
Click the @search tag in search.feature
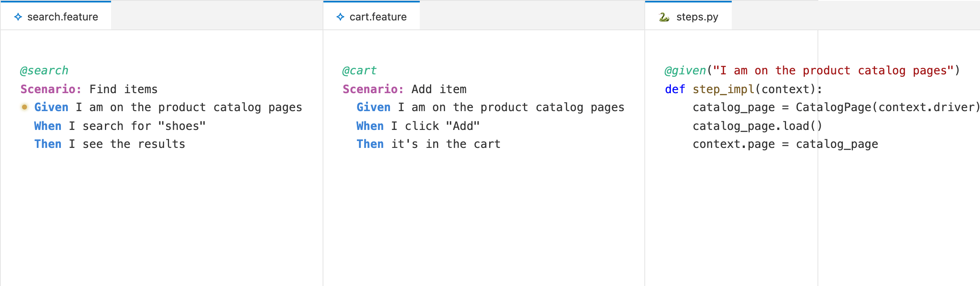pos(44,71)
